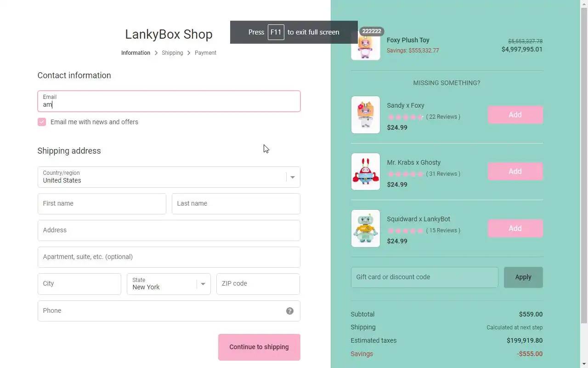Click the -$555.00 savings amount
The width and height of the screenshot is (588, 368).
(530, 354)
